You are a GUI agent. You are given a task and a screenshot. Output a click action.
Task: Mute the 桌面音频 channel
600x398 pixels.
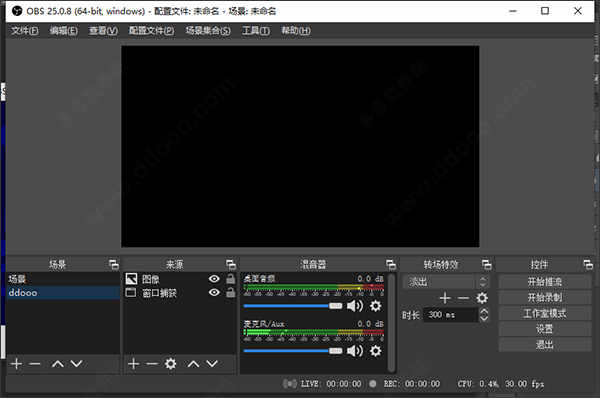point(355,306)
